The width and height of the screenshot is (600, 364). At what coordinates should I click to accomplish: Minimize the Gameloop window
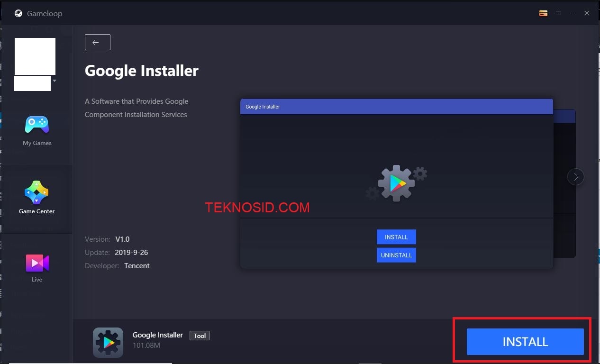coord(573,13)
